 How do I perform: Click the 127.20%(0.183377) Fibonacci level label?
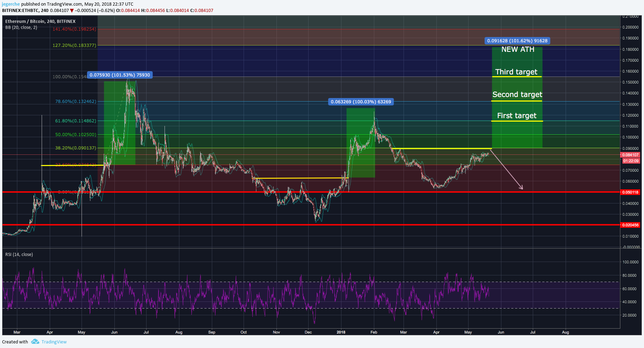click(74, 45)
